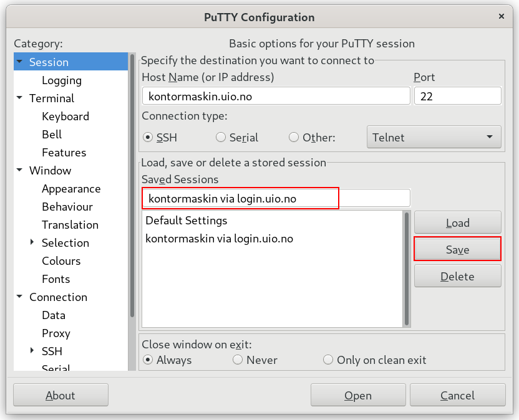Choose Never for close window on exit

[238, 360]
